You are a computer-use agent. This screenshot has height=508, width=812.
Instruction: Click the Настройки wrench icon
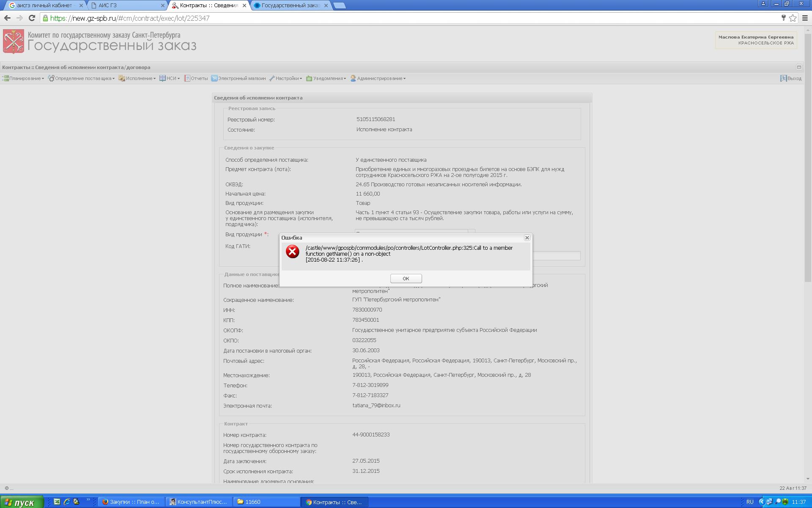point(272,78)
